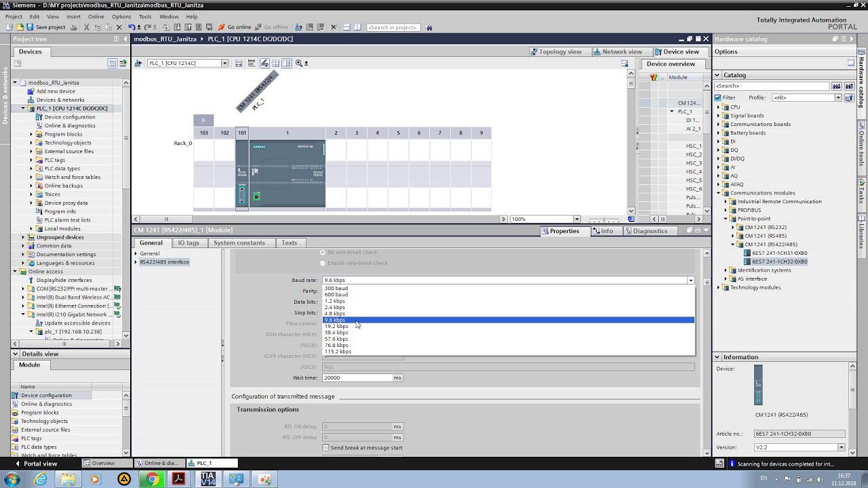Open the catalog search-down icon

pyautogui.click(x=837, y=86)
